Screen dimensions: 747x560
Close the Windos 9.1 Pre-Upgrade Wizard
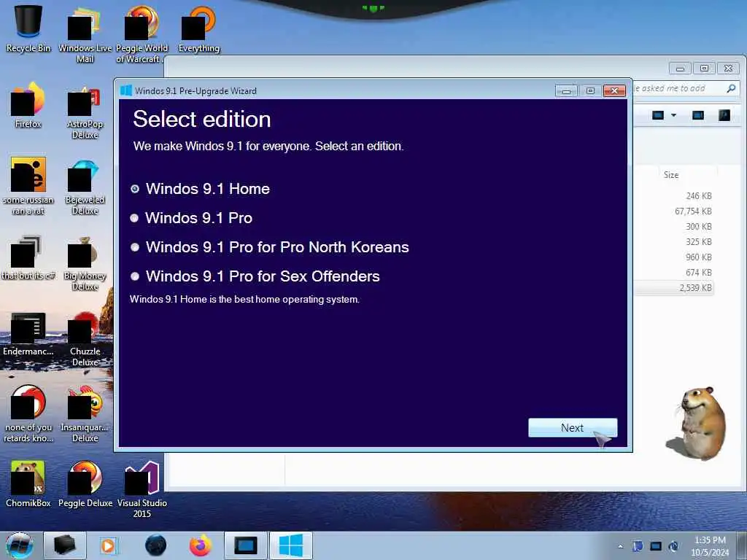[x=614, y=90]
